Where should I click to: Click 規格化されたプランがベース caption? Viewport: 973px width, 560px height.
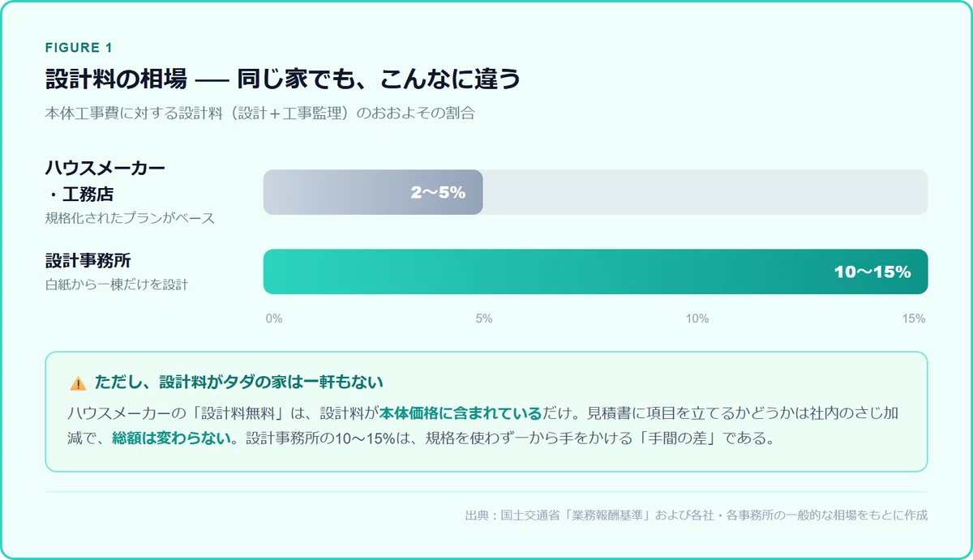pyautogui.click(x=130, y=218)
